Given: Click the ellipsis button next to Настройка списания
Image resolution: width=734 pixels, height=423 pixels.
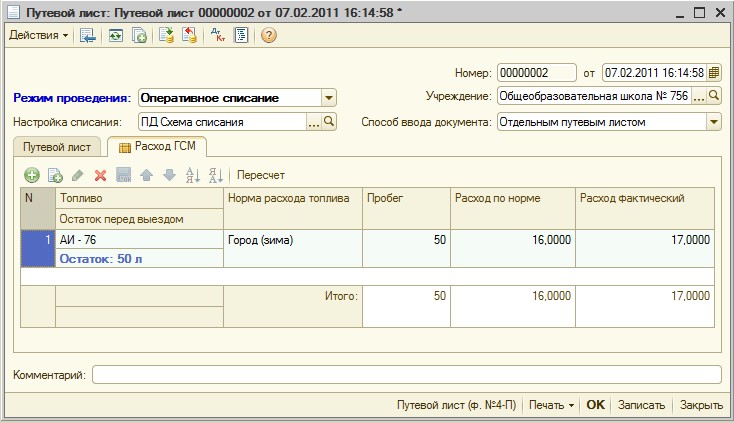Looking at the screenshot, I should pyautogui.click(x=314, y=122).
